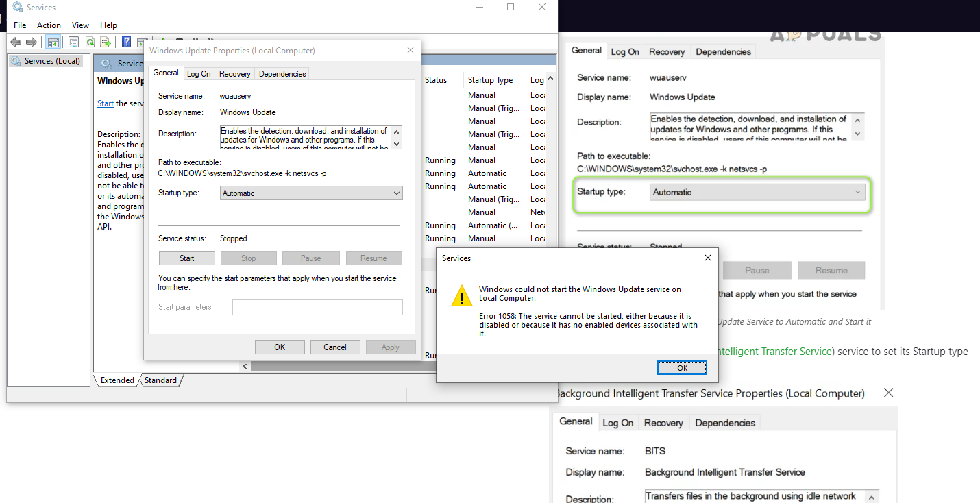Click the green Refresh toolbar icon

[90, 42]
